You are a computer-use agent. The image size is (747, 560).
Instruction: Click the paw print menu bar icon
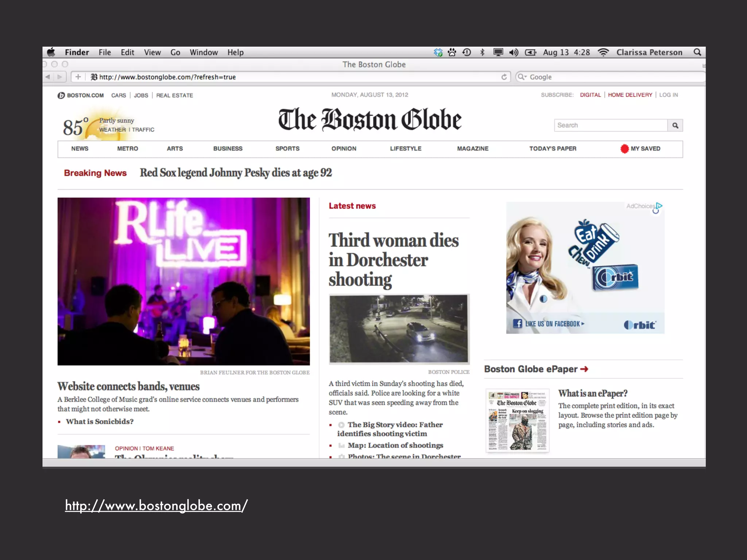[452, 52]
